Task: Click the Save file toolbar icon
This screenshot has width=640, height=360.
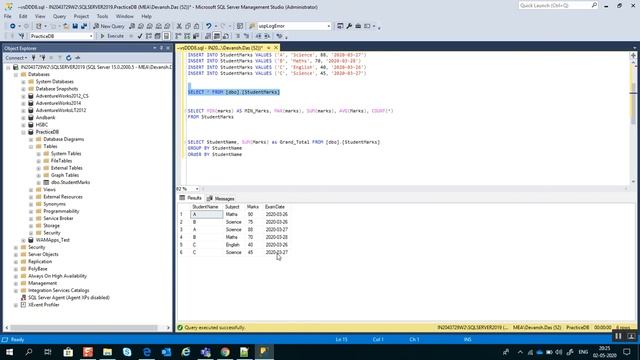Action: pyautogui.click(x=75, y=26)
